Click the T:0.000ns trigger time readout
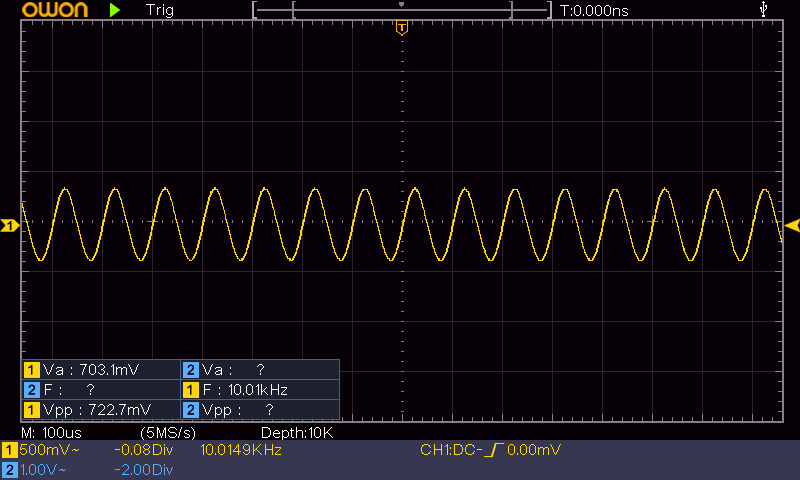800x480 pixels. click(x=594, y=11)
